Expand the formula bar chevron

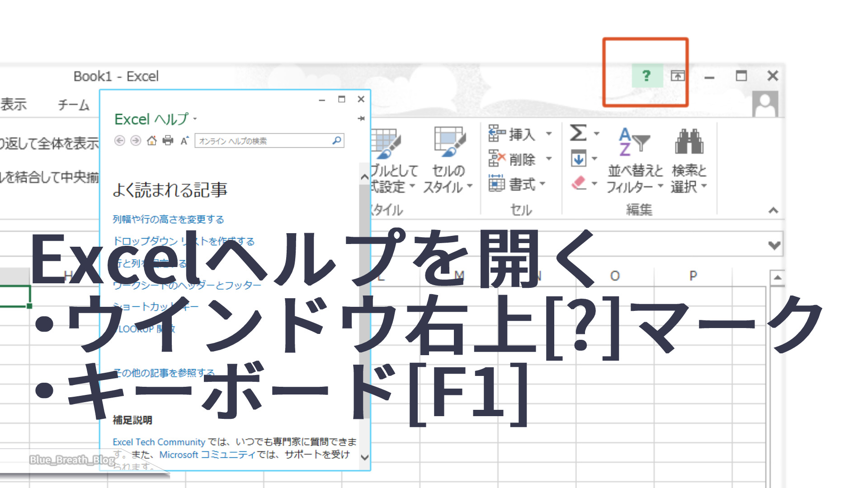click(x=774, y=245)
